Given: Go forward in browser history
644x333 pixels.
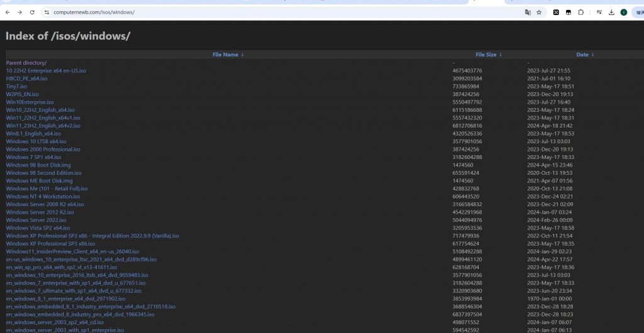Looking at the screenshot, I should pyautogui.click(x=19, y=13).
